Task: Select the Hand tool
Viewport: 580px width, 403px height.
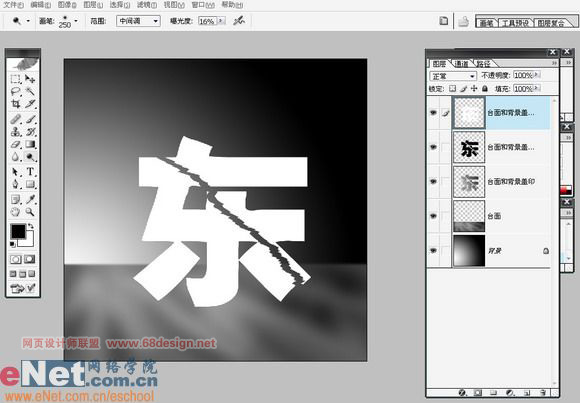Action: pos(16,212)
